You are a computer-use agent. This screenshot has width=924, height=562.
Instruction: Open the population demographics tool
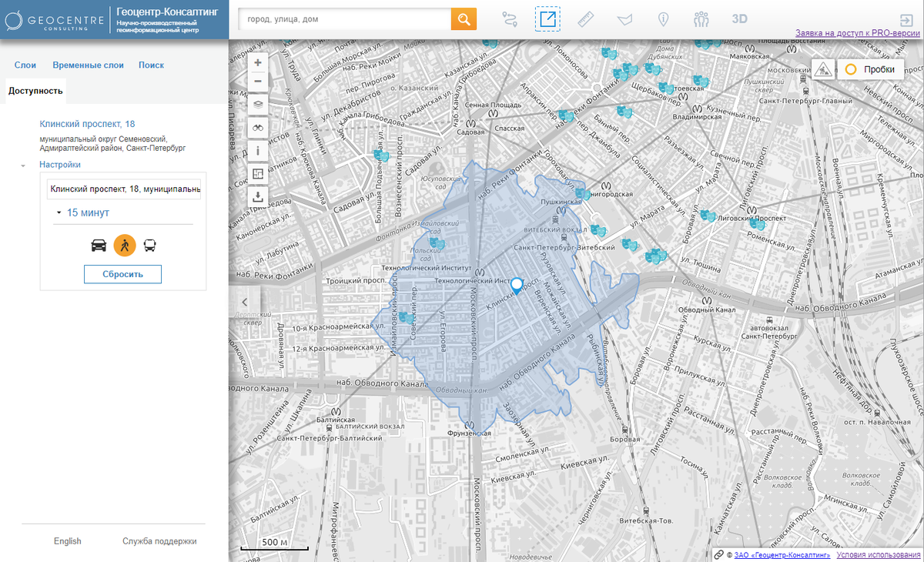(x=701, y=19)
